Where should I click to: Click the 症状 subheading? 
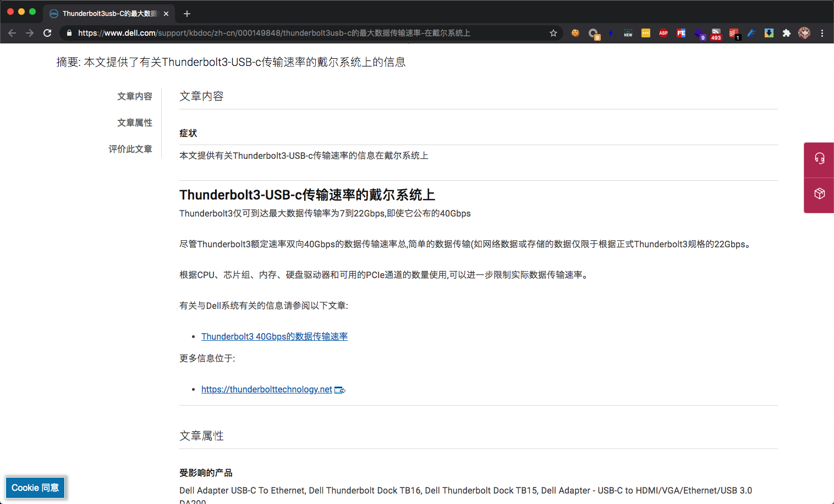[188, 133]
